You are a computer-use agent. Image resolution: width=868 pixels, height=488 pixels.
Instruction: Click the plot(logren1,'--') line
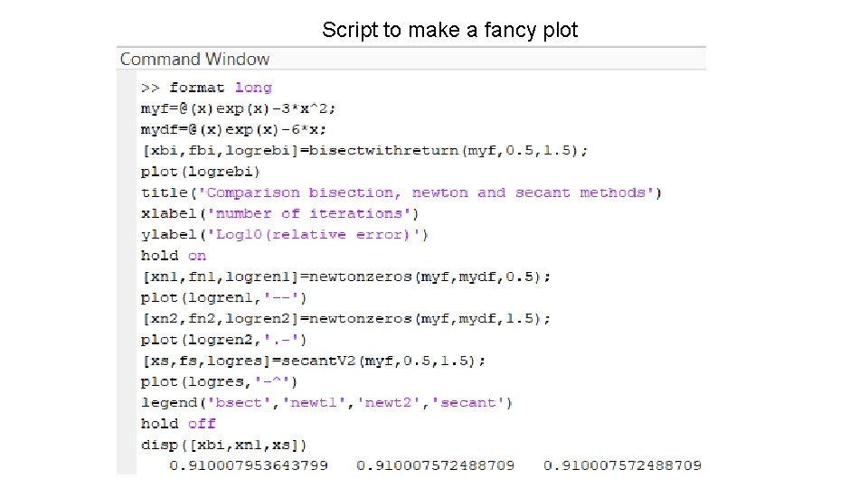223,298
